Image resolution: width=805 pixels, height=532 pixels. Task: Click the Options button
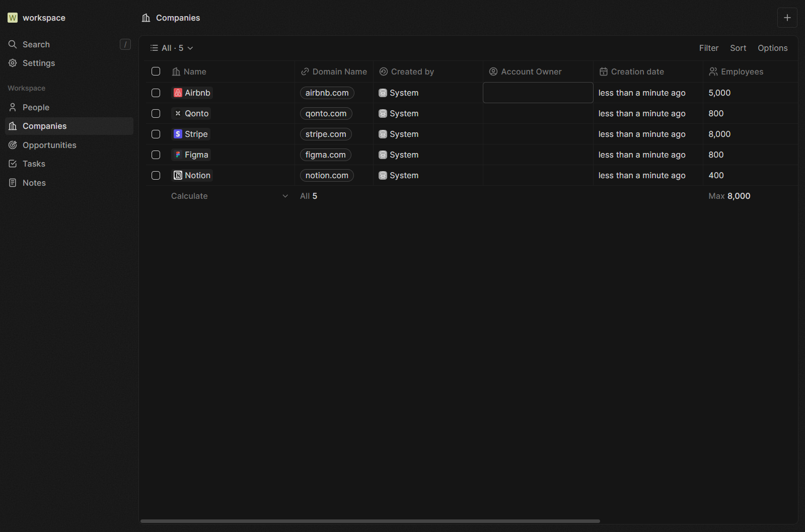click(x=773, y=48)
